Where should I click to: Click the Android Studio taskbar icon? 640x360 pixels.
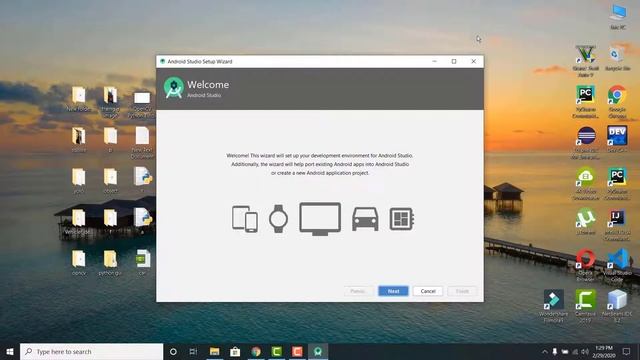tap(318, 351)
